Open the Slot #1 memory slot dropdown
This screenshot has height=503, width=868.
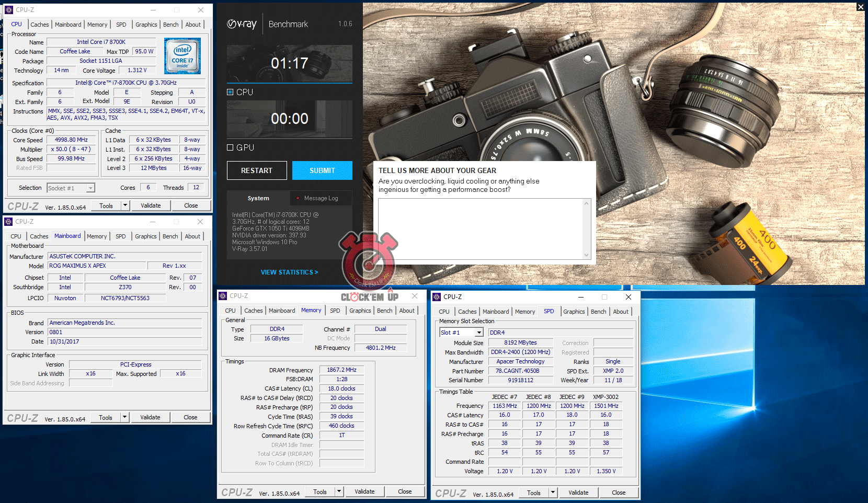point(479,333)
